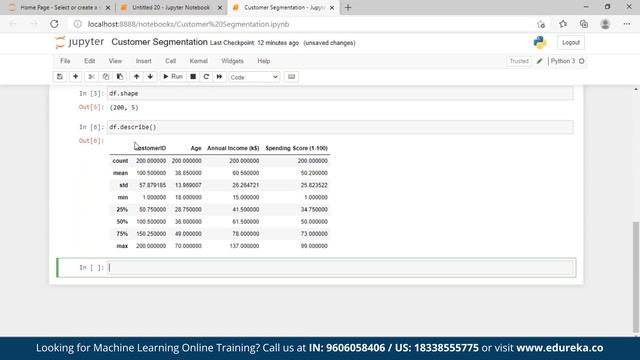The image size is (640, 360).
Task: Go back in browser history
Action: (13, 24)
